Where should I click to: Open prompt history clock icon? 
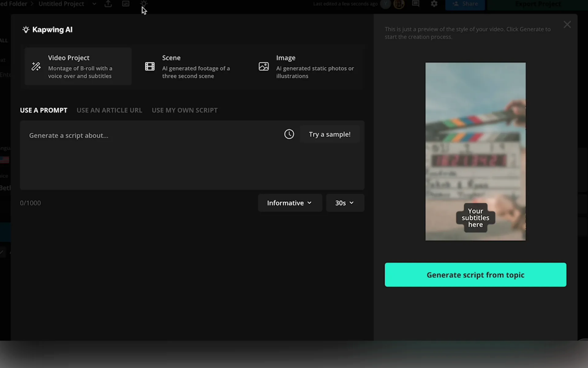click(289, 134)
